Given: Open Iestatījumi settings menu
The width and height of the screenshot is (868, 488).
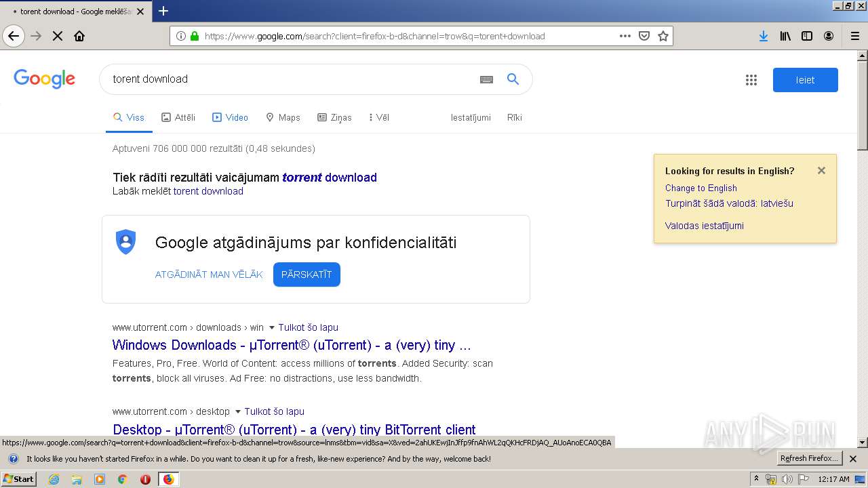Looking at the screenshot, I should 471,117.
